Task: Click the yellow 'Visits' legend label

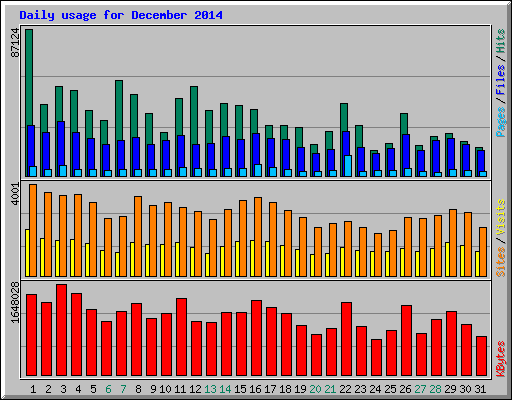Action: [x=500, y=218]
